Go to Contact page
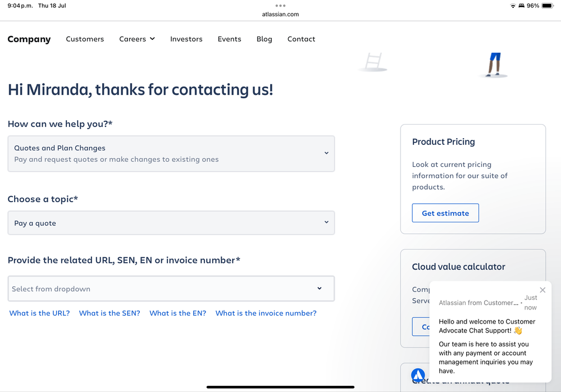The height and width of the screenshot is (392, 561). pos(301,39)
